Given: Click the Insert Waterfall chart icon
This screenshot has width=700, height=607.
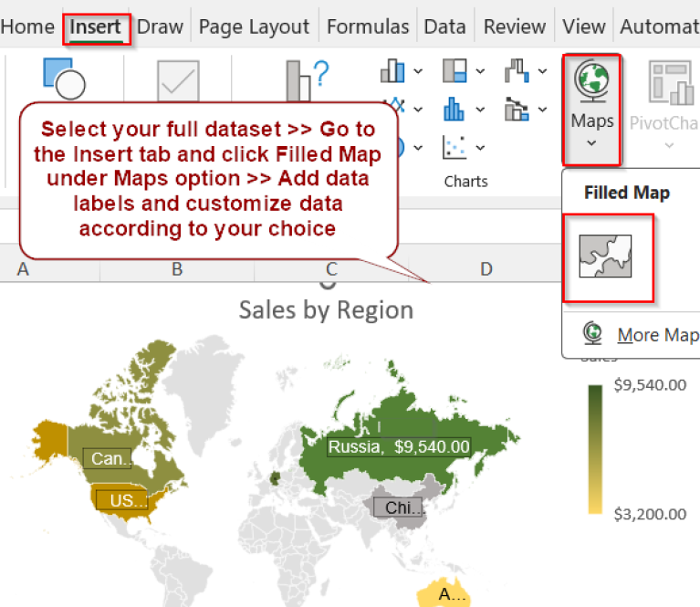Looking at the screenshot, I should point(517,70).
